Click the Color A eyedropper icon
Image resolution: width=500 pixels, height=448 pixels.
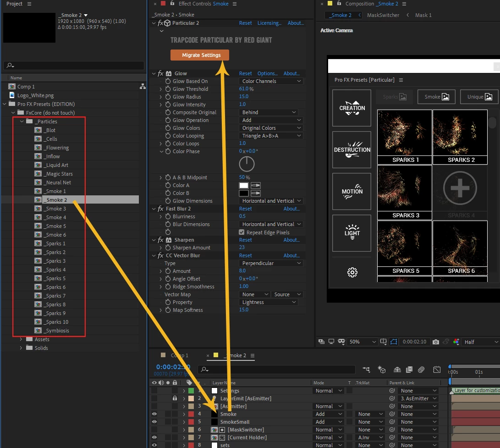point(256,185)
